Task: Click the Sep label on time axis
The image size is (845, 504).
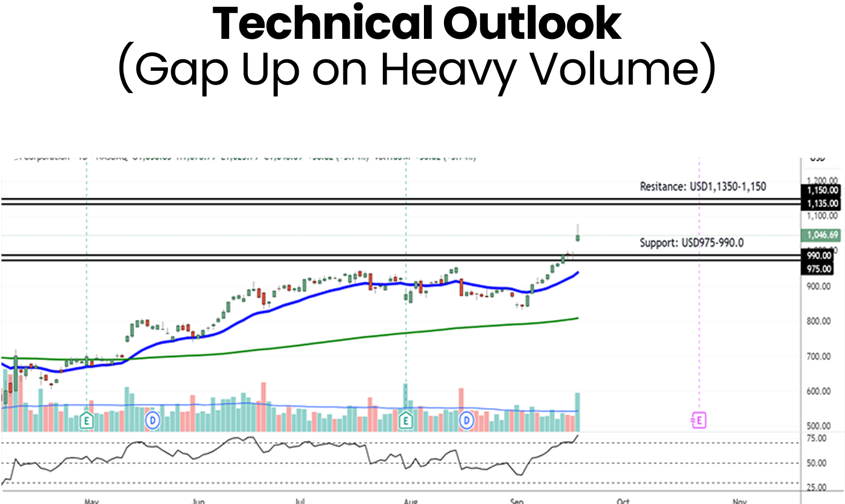Action: tap(516, 501)
